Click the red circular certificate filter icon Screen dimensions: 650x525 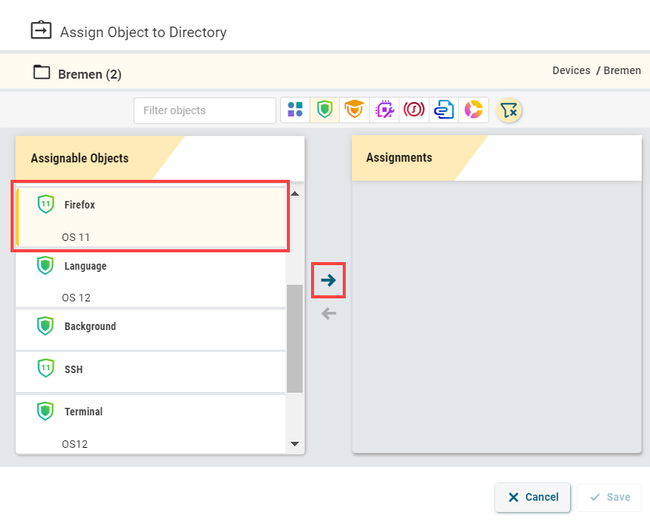[413, 110]
